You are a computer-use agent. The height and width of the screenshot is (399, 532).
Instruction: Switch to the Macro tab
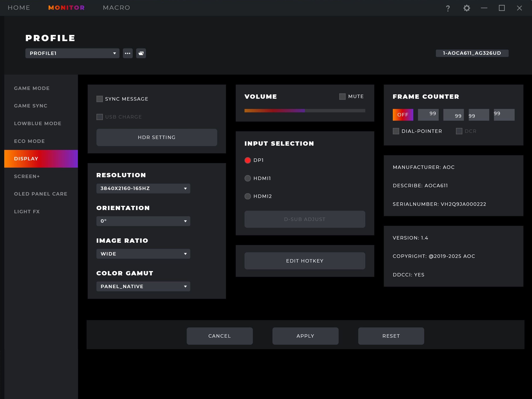coord(116,8)
